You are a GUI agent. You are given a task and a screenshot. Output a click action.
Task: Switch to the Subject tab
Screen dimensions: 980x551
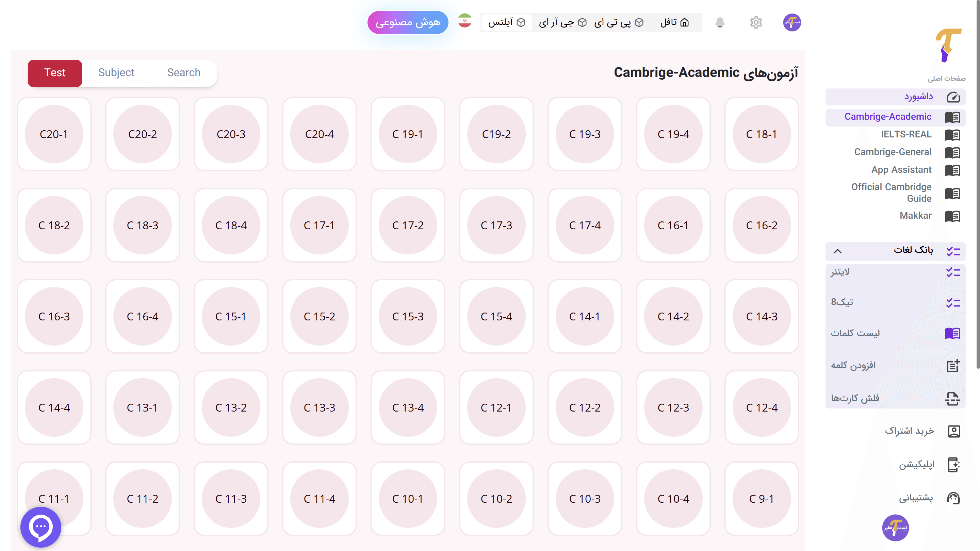(116, 73)
